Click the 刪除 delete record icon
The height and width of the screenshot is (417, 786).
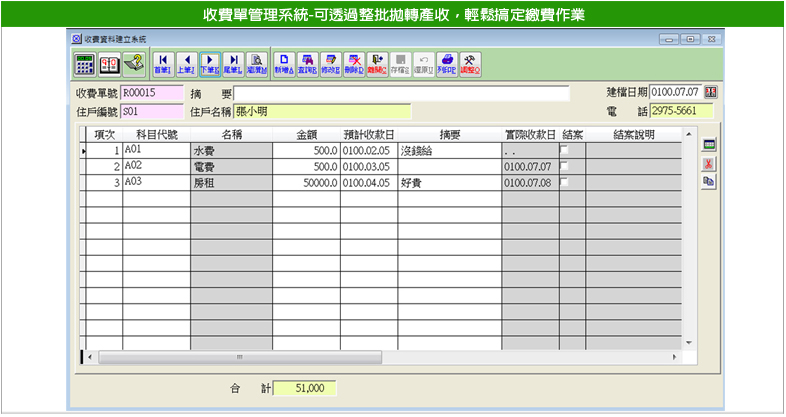coord(354,64)
